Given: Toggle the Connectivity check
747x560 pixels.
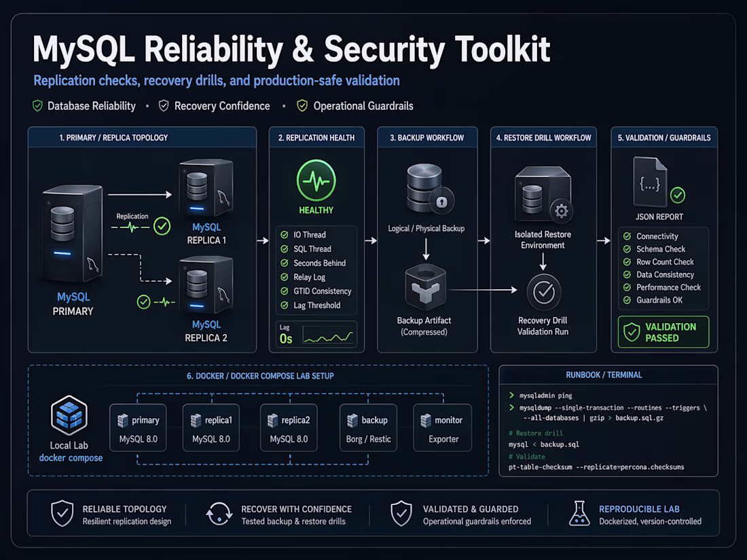Looking at the screenshot, I should coord(627,236).
